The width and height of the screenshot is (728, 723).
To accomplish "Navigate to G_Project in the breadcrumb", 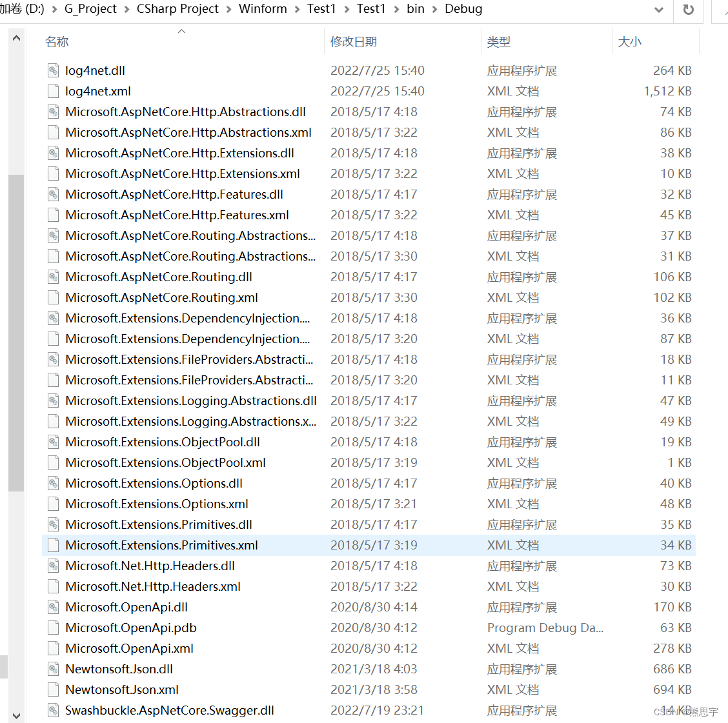I will (90, 9).
